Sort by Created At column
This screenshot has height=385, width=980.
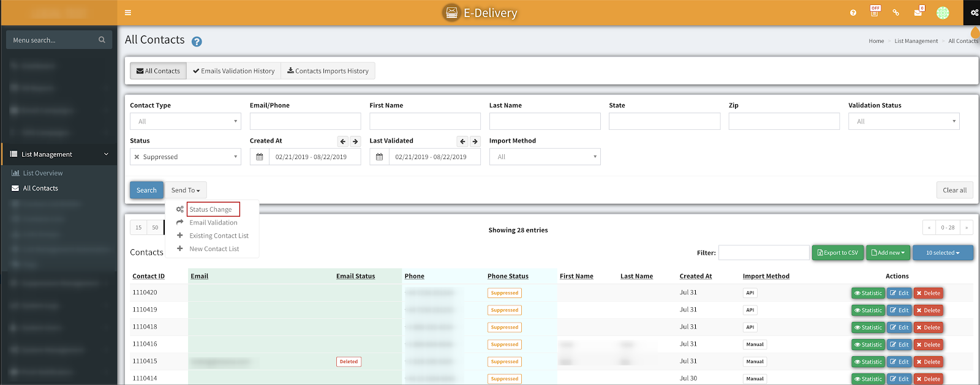(696, 277)
